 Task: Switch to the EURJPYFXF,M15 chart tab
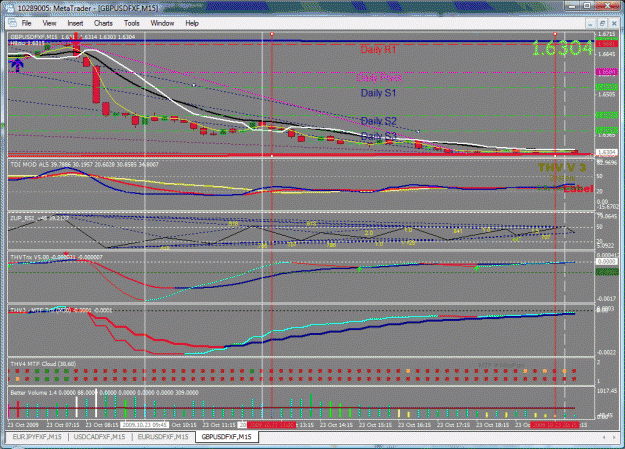click(x=37, y=437)
